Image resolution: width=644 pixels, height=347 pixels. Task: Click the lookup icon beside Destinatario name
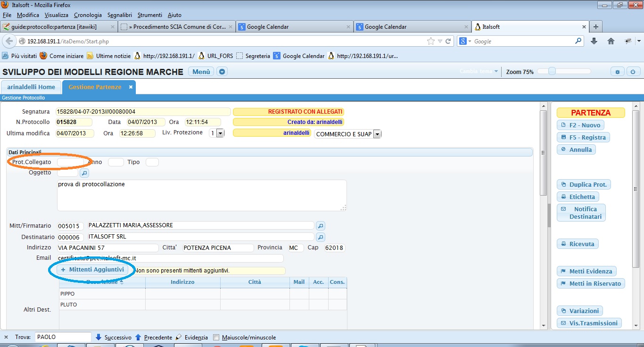(x=320, y=237)
